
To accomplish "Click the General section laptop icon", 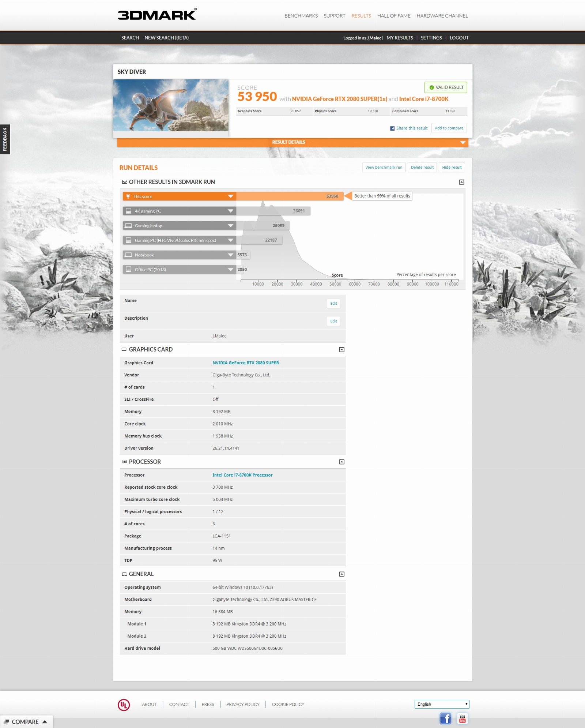I will [x=124, y=574].
